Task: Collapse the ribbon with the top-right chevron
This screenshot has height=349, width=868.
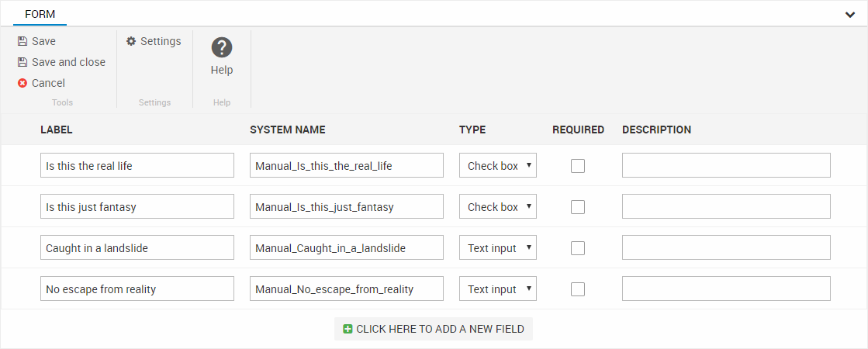Action: 850,15
